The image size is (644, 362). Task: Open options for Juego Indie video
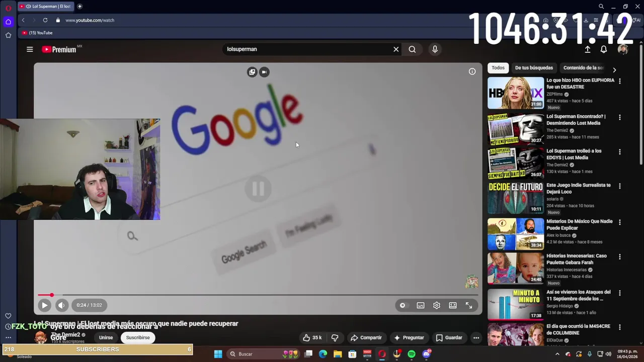coord(620,186)
